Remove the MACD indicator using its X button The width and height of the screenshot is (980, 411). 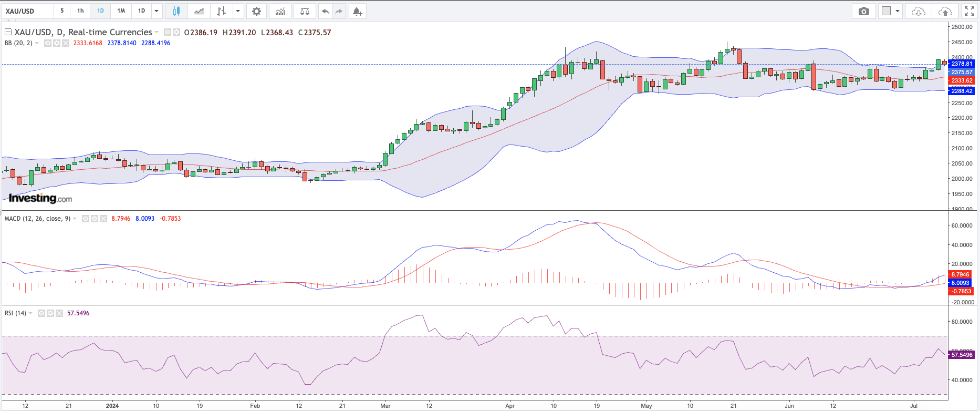click(103, 219)
